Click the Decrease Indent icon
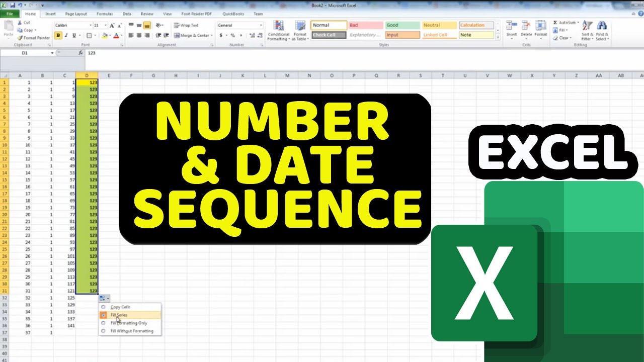 tap(158, 35)
